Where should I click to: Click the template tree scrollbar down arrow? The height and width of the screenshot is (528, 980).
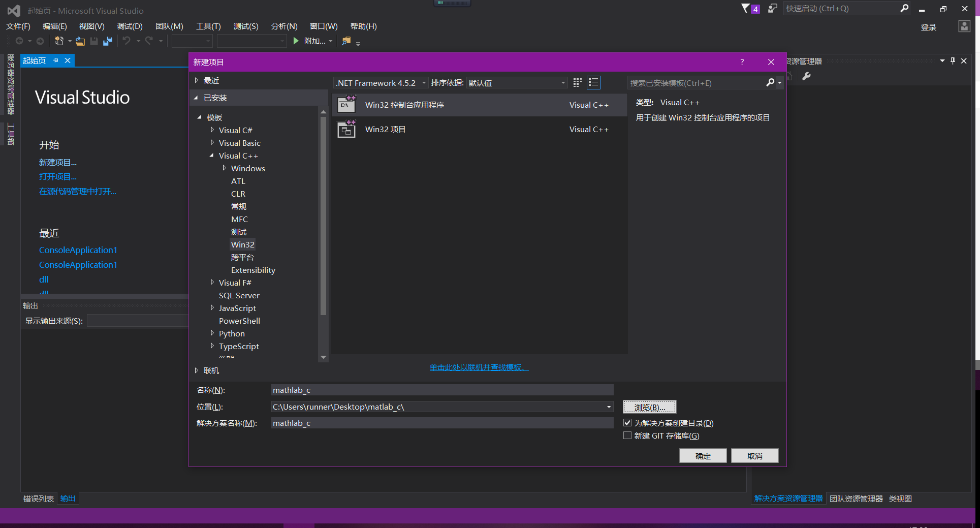(x=323, y=357)
